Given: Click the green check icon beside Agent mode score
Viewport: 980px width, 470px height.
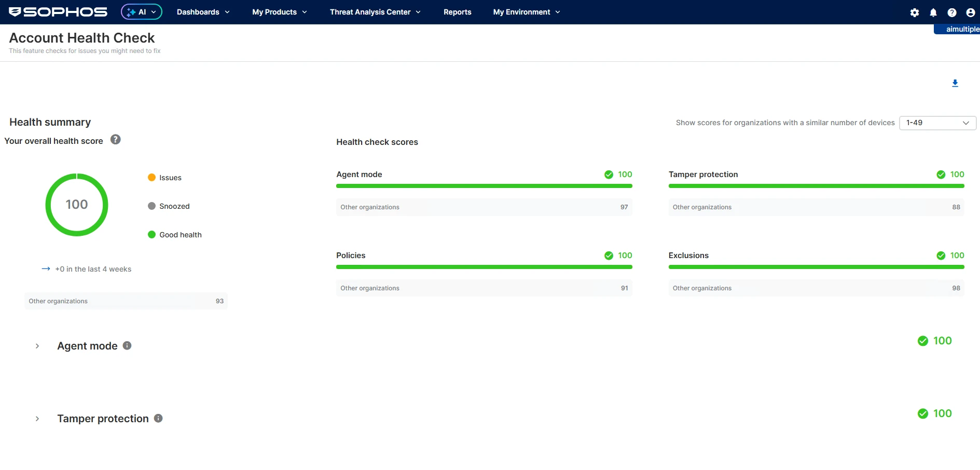Looking at the screenshot, I should [x=609, y=174].
